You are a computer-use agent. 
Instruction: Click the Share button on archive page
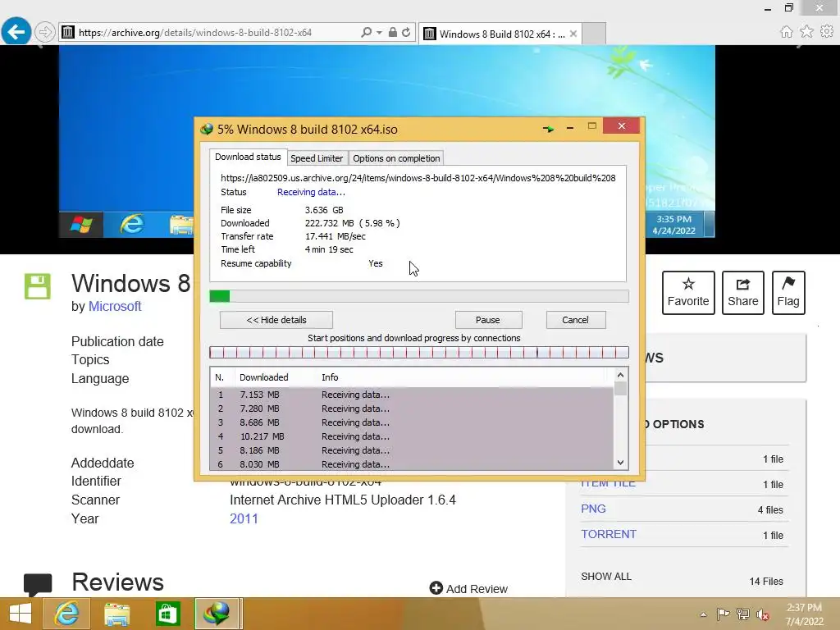(x=743, y=293)
